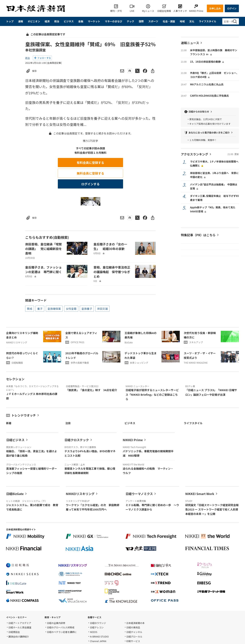Select the マーケット nav item

pyautogui.click(x=94, y=22)
